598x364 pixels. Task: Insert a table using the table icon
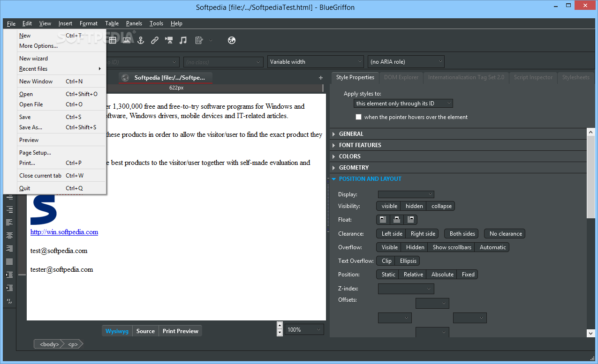click(x=113, y=40)
